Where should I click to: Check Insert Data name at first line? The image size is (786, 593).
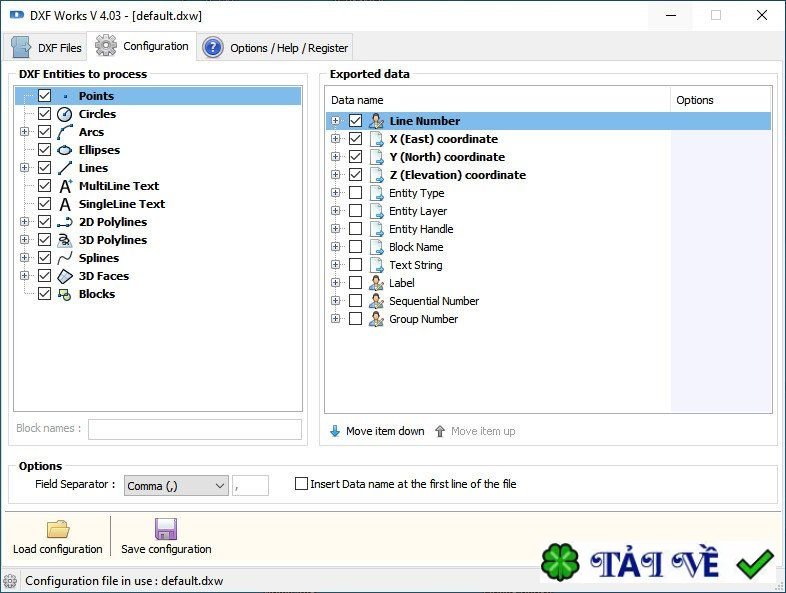tap(301, 484)
